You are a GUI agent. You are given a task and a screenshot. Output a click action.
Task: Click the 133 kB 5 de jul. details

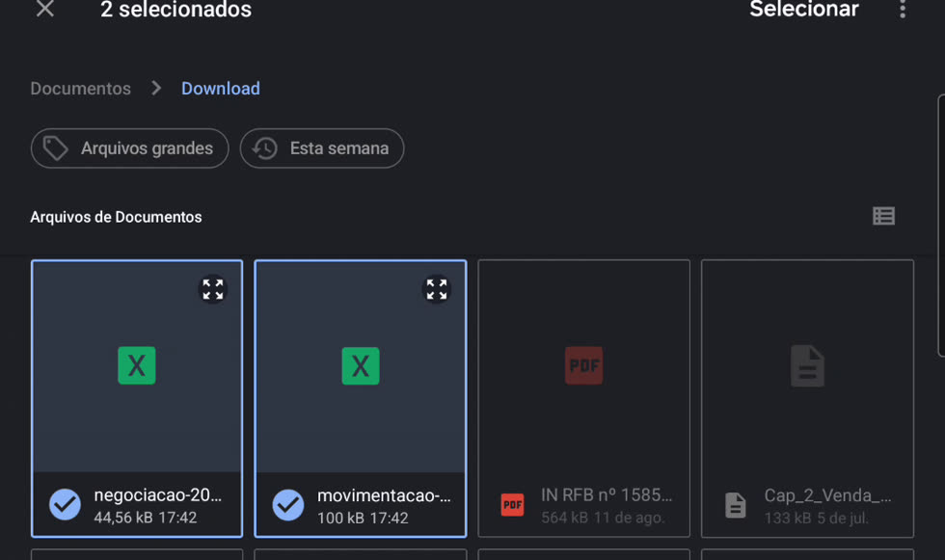coord(816,518)
